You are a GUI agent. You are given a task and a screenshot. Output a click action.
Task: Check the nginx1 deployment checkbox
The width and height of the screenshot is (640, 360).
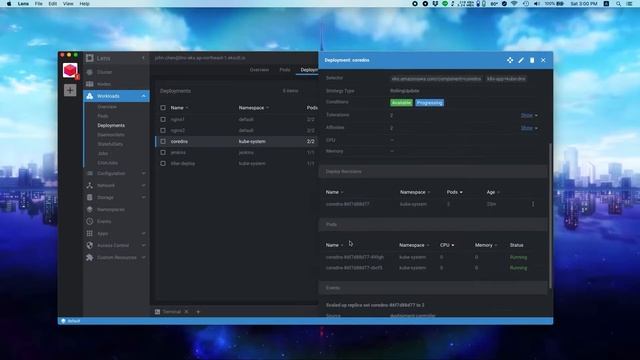point(163,120)
